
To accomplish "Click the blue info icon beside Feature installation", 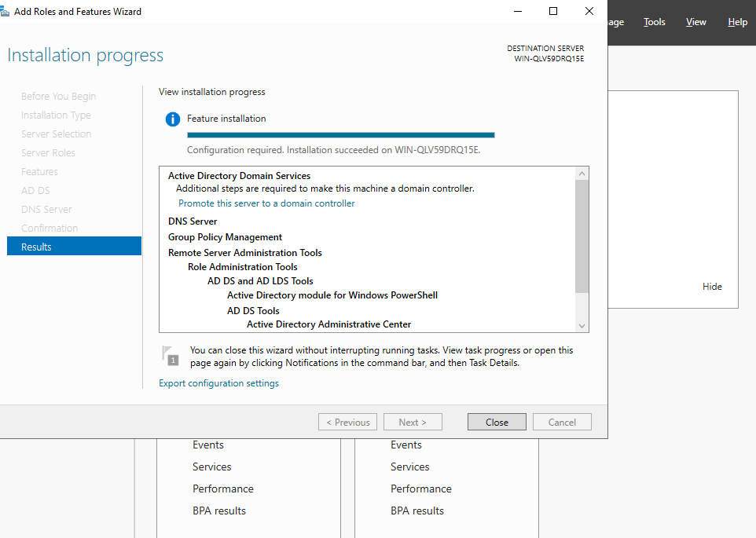I will click(173, 119).
